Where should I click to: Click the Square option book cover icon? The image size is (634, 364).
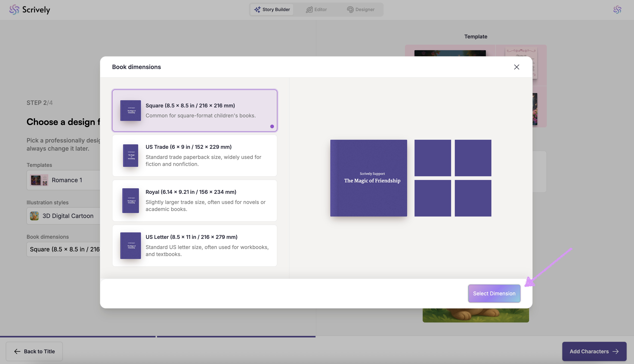coord(130,111)
